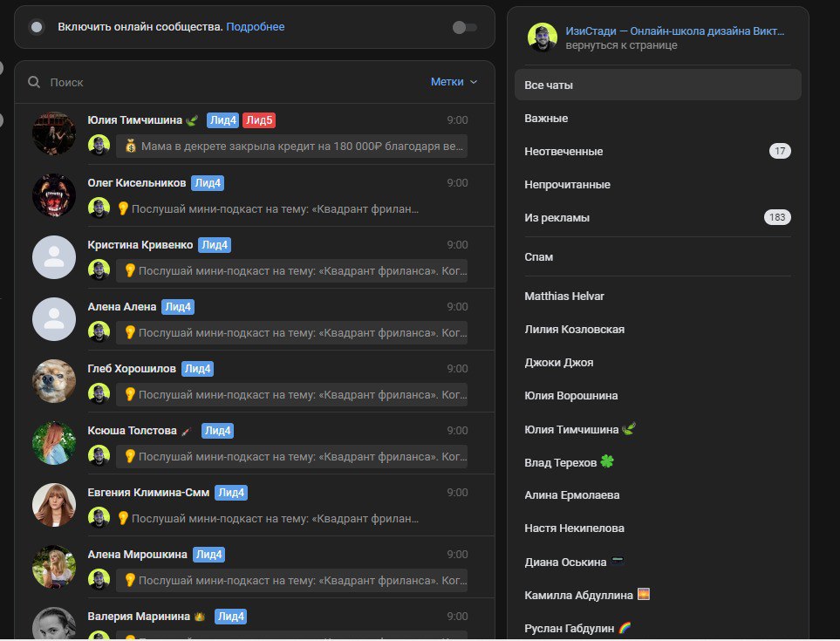
Task: Click Лид4 tag next to Ксюша Толстова
Action: point(217,431)
